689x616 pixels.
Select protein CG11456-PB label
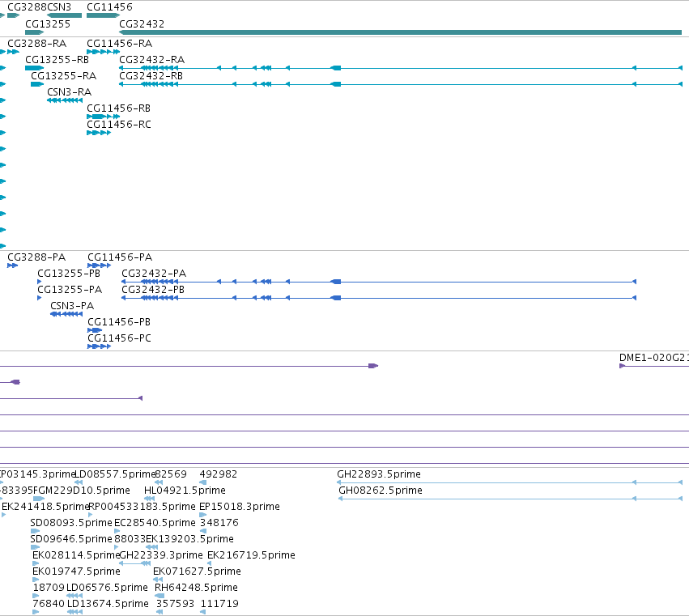point(119,322)
